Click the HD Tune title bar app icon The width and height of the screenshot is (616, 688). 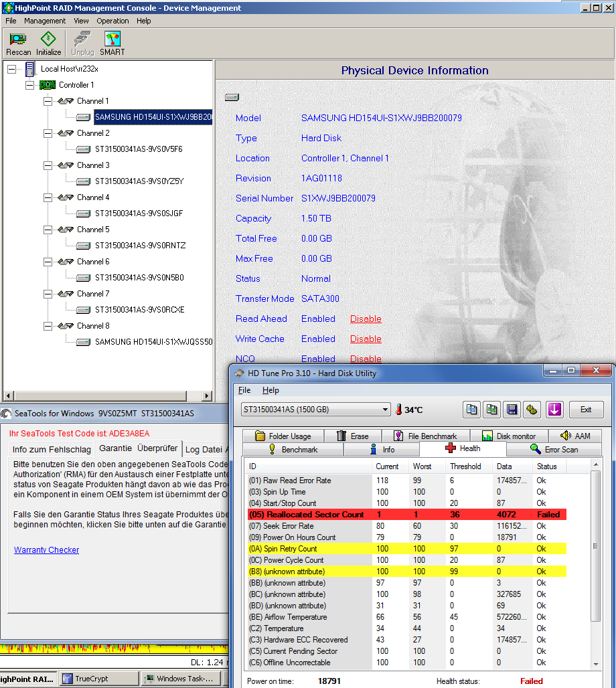point(239,373)
